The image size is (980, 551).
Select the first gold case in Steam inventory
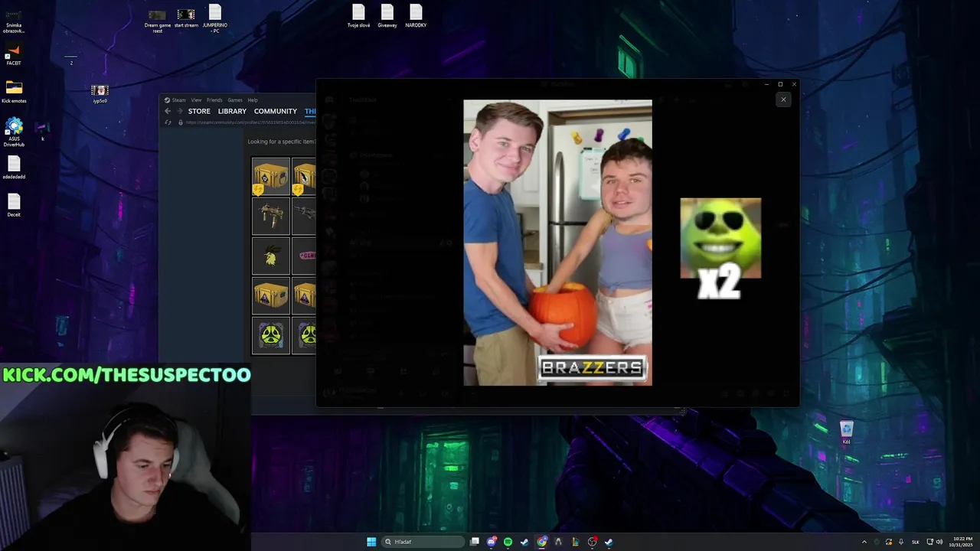[271, 177]
